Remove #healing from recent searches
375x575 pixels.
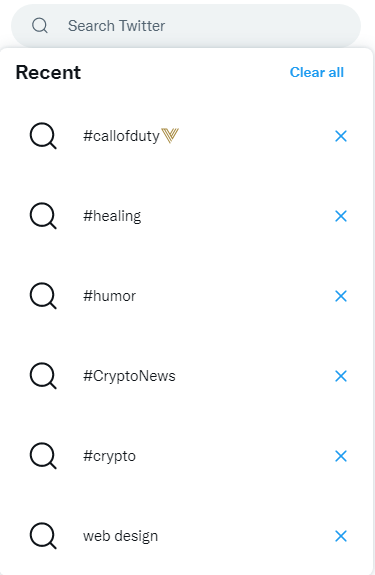coord(341,216)
